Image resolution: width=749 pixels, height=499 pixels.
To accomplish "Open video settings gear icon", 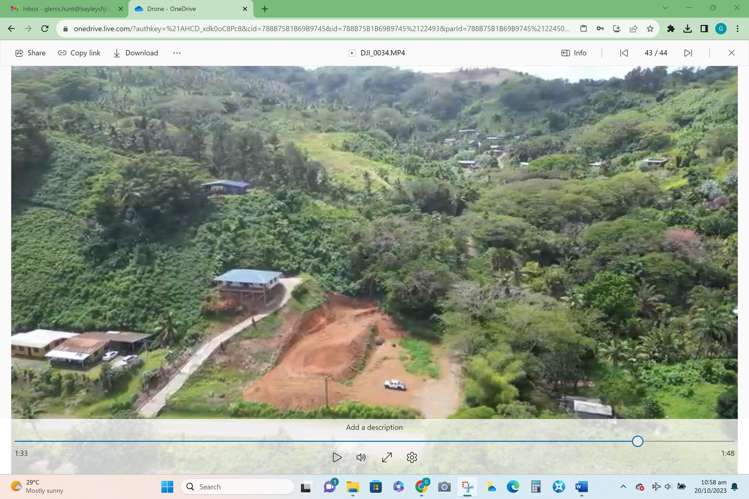I will (x=412, y=457).
